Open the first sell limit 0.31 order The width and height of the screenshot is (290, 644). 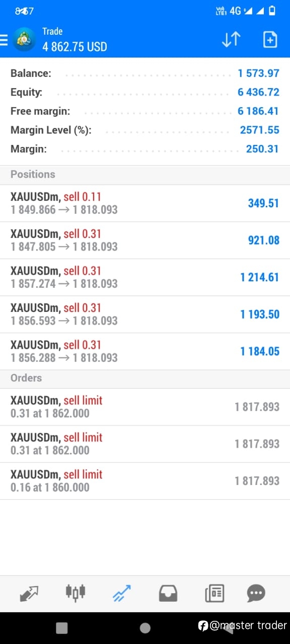(145, 407)
